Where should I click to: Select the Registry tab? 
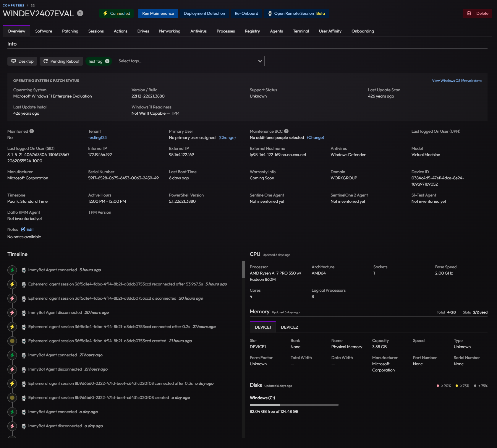(252, 31)
